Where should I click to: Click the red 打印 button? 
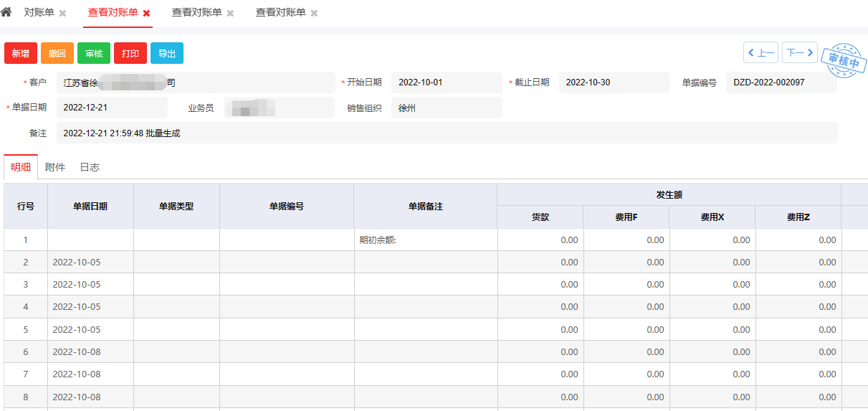pos(130,54)
